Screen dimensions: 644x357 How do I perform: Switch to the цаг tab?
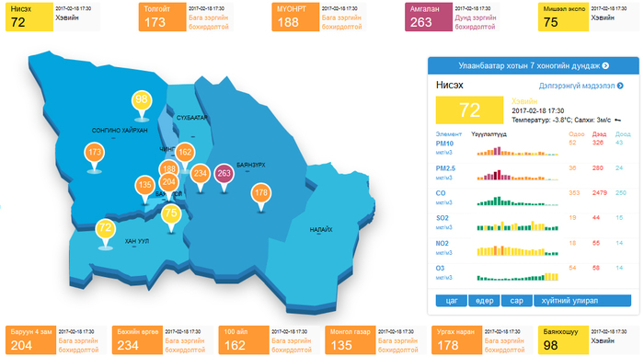tap(452, 301)
